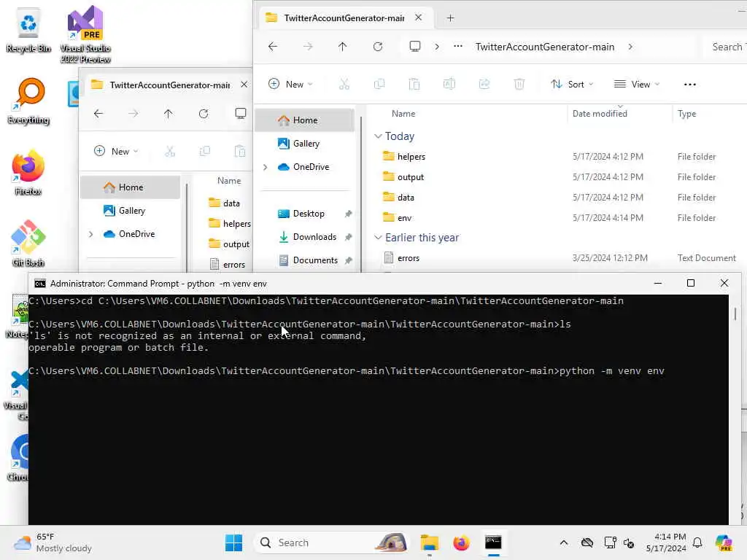Collapse the Today group

pos(378,136)
